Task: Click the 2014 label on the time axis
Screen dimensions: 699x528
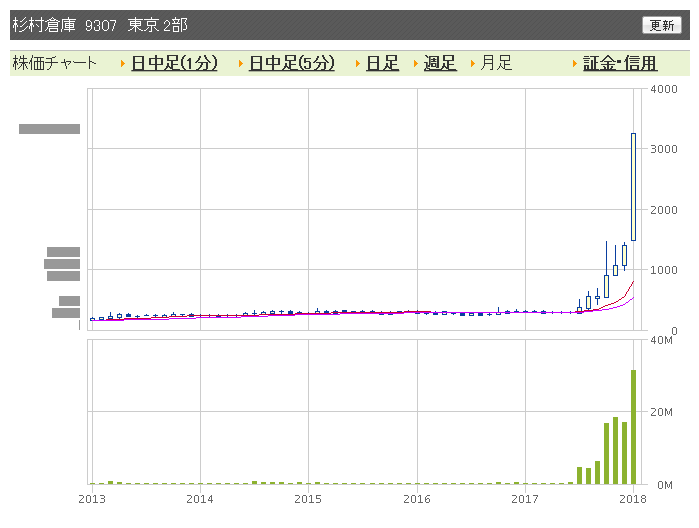Action: [x=200, y=499]
